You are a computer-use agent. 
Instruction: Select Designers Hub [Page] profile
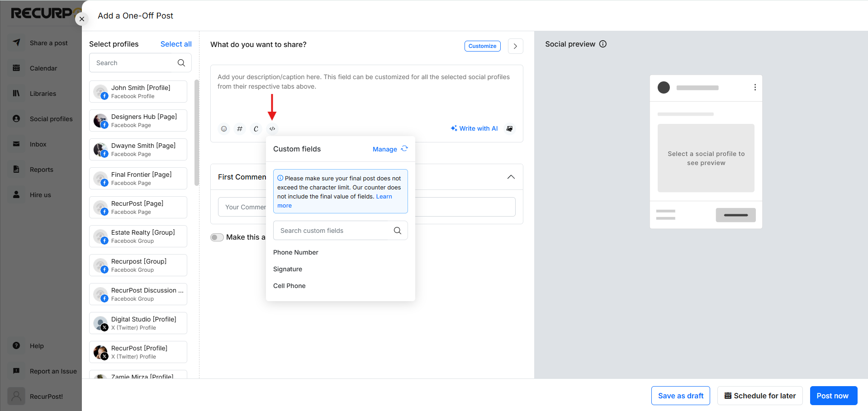[138, 121]
